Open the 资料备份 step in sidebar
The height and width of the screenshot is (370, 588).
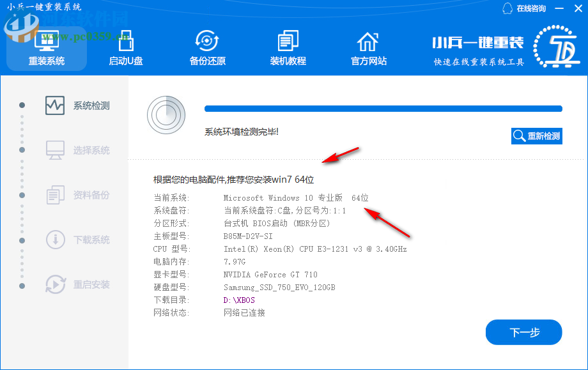pyautogui.click(x=56, y=194)
